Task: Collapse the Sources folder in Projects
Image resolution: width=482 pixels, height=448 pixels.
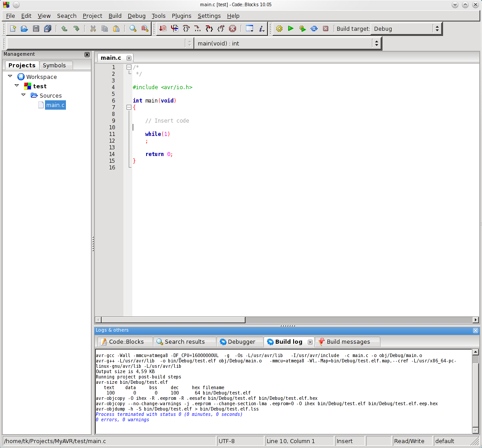Action: (x=23, y=95)
